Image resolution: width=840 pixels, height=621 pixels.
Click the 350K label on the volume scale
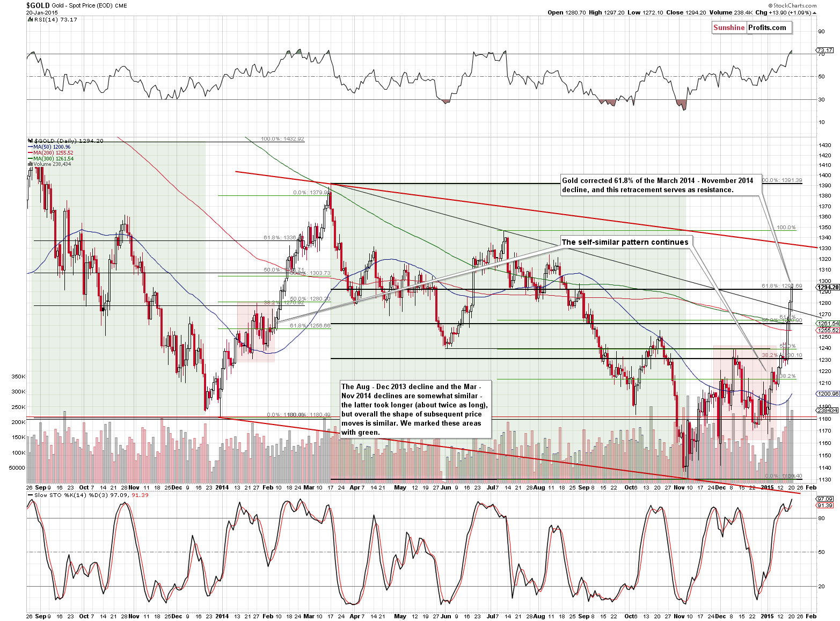coord(18,377)
